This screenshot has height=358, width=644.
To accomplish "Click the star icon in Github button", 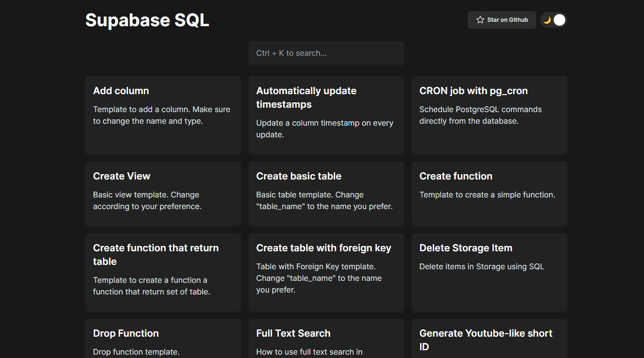I will [480, 20].
